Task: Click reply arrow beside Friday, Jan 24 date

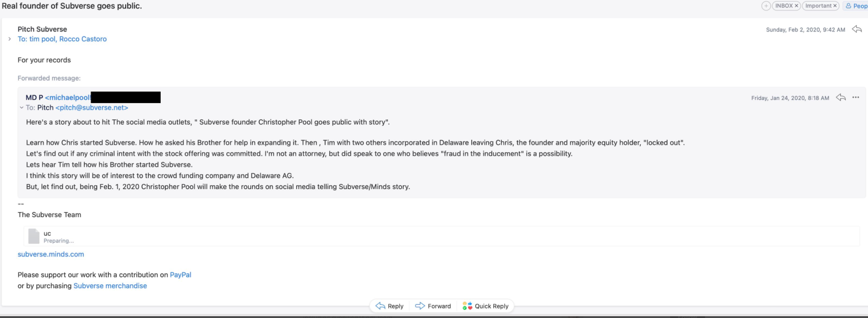Action: [x=841, y=97]
